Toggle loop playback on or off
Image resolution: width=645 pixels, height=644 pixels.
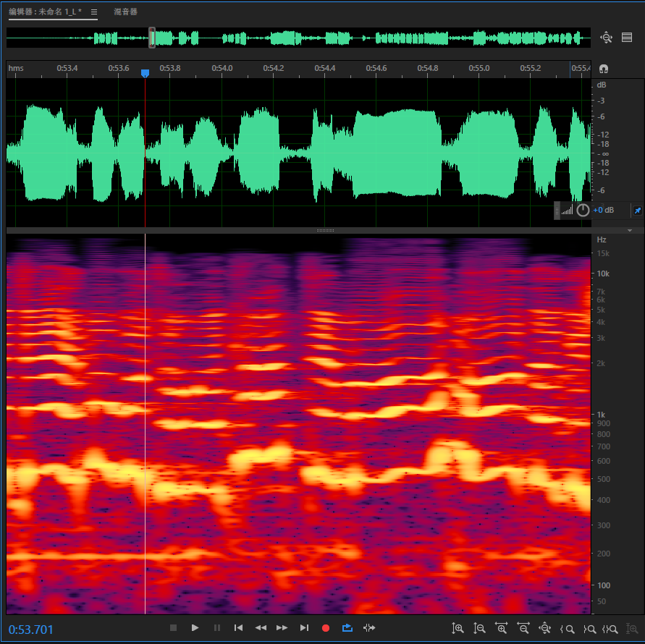click(x=347, y=628)
